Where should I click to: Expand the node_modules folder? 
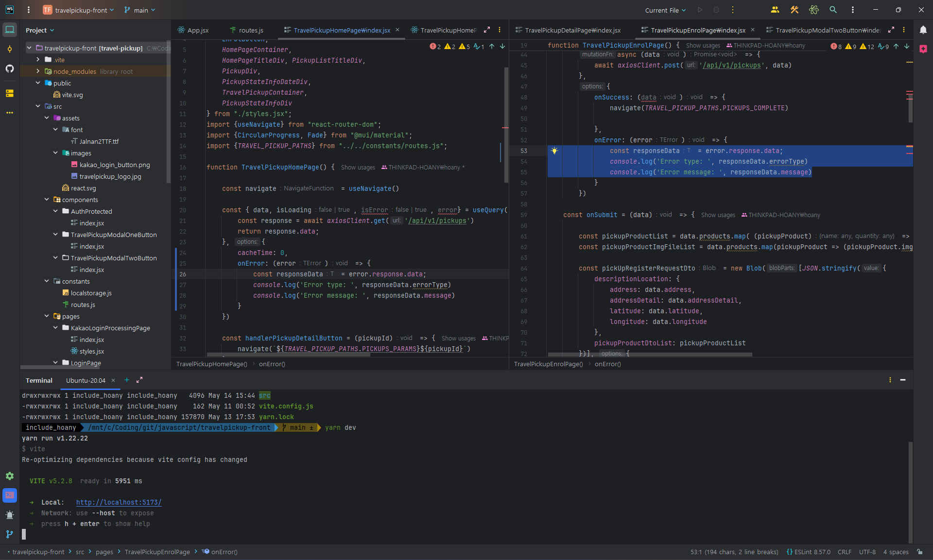pyautogui.click(x=38, y=71)
